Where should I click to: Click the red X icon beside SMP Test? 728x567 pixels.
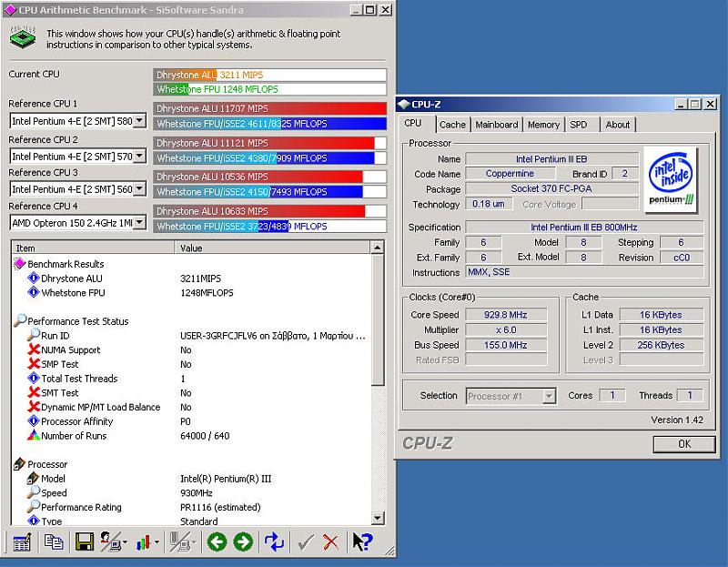tap(34, 364)
